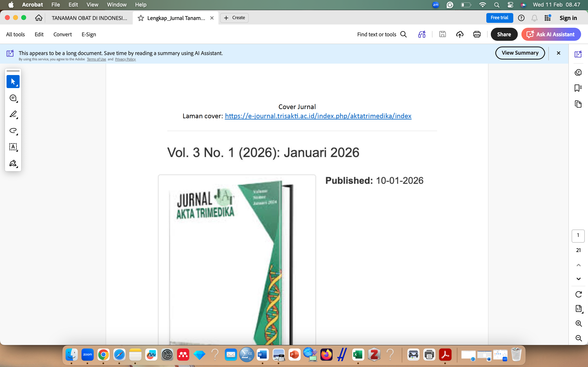Star the Lengkap_Jurnal tab as favorite
Screen dimensions: 588x367
[141, 18]
